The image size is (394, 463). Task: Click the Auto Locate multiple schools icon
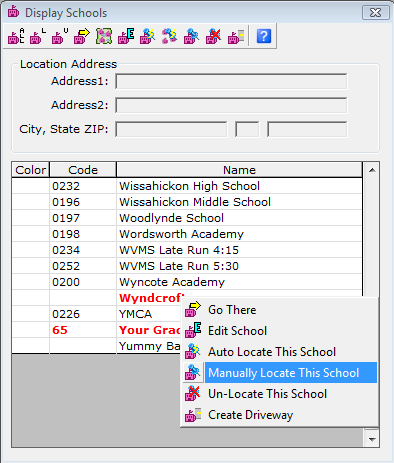coord(170,36)
